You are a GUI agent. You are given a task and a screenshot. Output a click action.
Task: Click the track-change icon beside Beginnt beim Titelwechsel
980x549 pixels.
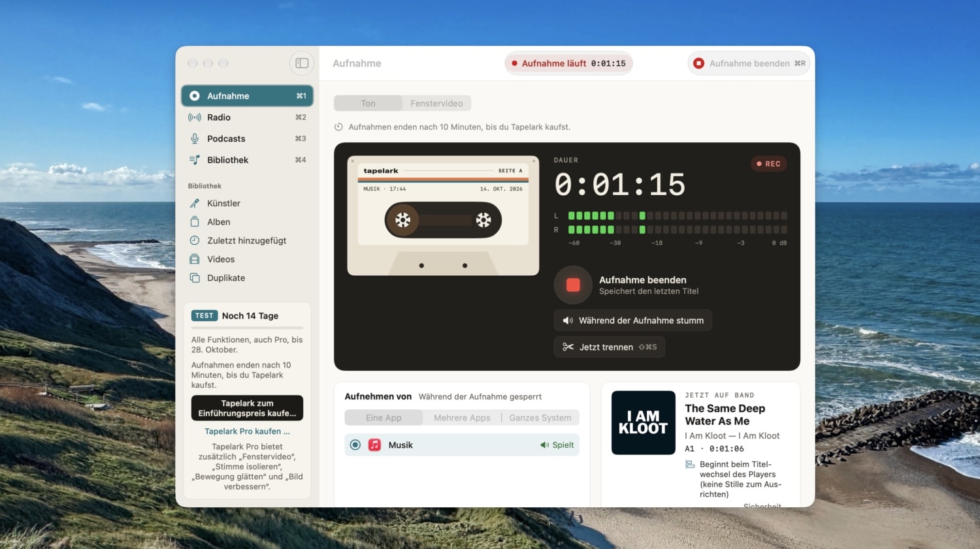[x=690, y=465]
